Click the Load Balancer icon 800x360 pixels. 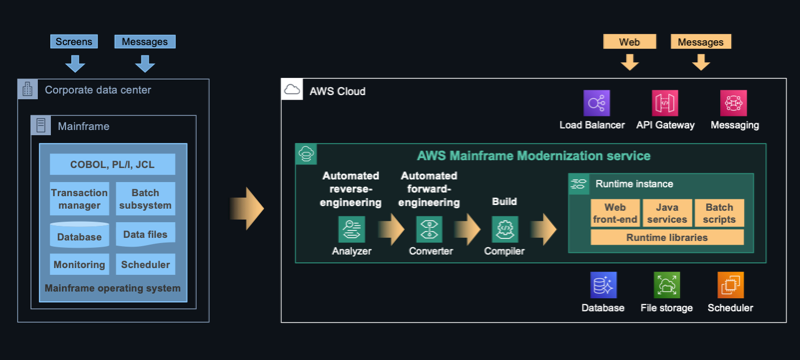click(x=596, y=103)
